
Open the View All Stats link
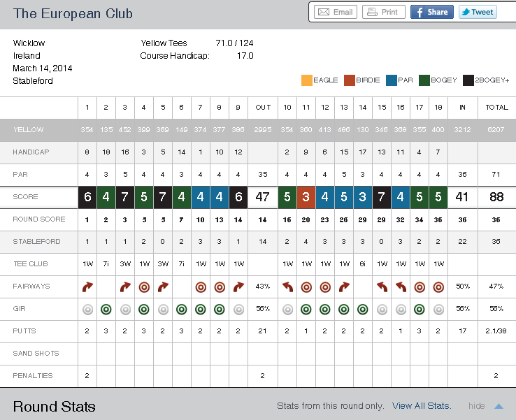point(422,406)
